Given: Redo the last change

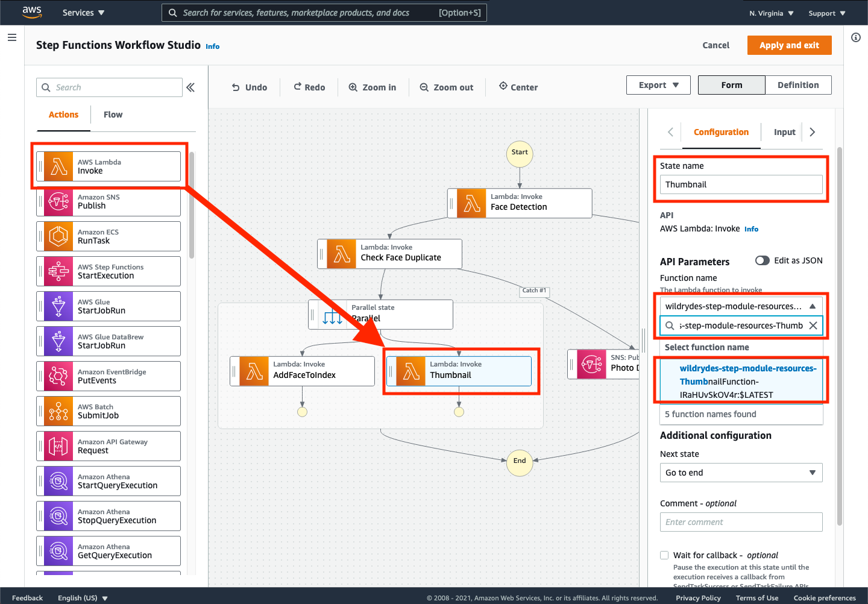Looking at the screenshot, I should [x=309, y=87].
